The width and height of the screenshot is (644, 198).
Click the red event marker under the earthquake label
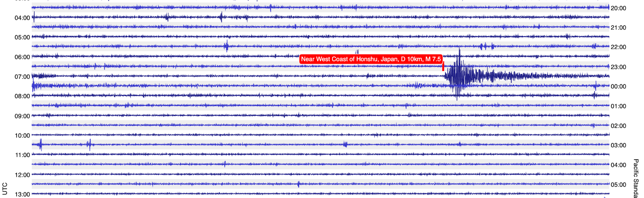(x=443, y=67)
